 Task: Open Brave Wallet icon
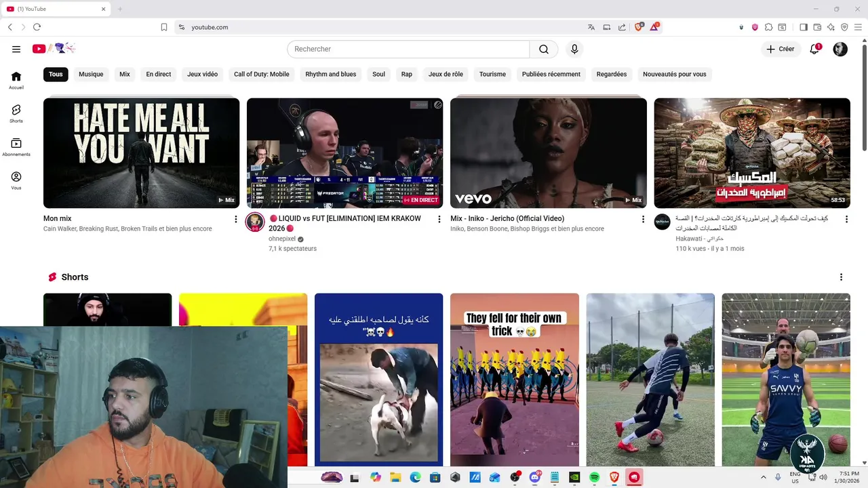coord(817,27)
